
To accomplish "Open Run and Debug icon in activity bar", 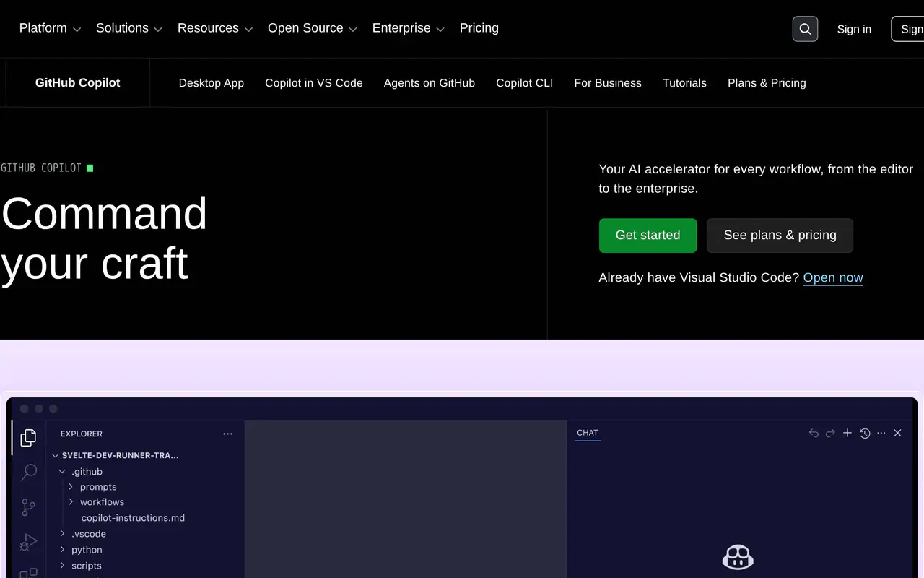I will 28,541.
